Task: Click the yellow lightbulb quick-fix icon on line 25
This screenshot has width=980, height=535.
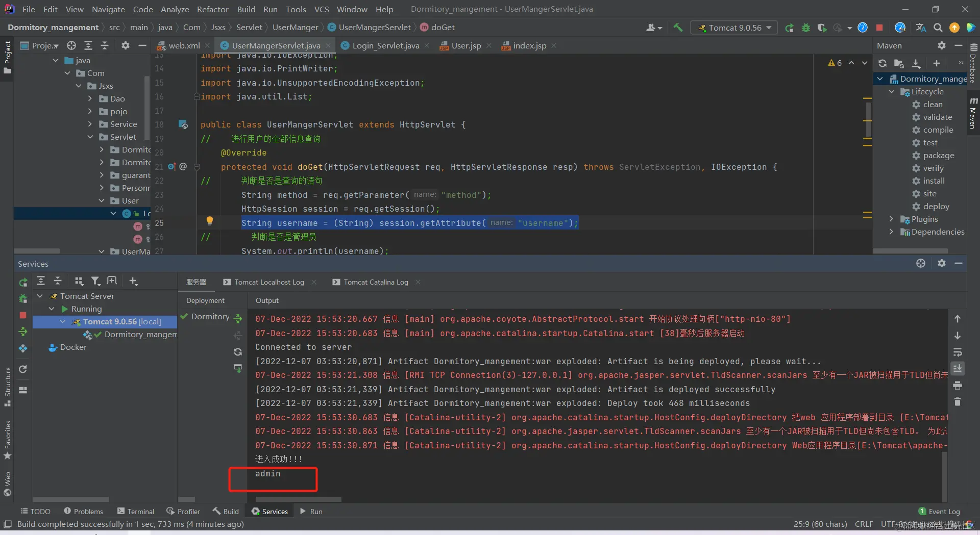Action: pos(209,221)
